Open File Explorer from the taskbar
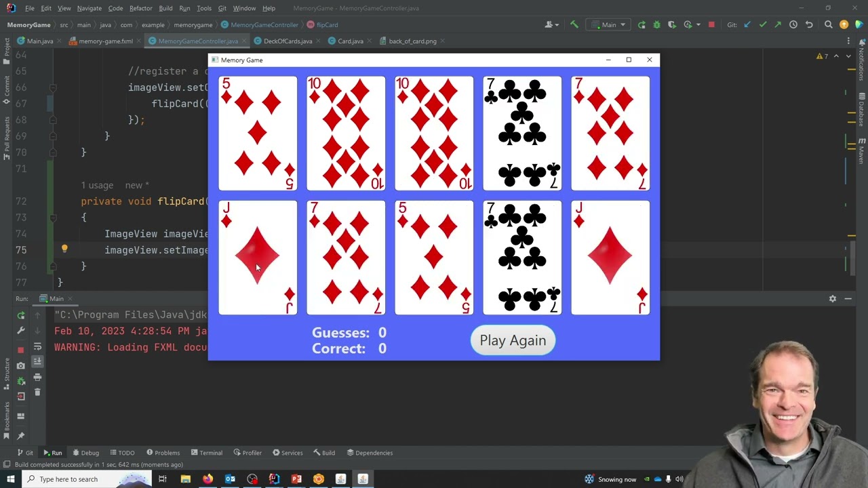Screen dimensions: 868x488 tap(185, 479)
